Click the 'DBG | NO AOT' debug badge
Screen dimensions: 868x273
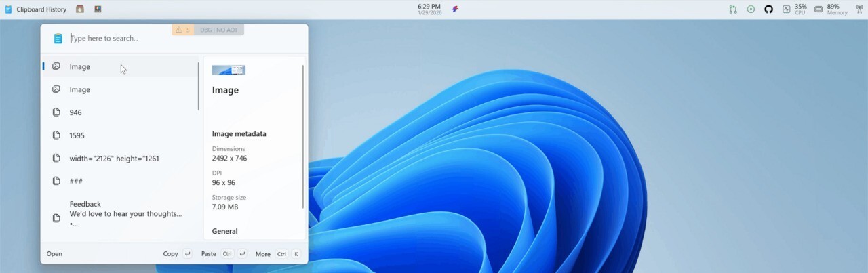pyautogui.click(x=219, y=30)
